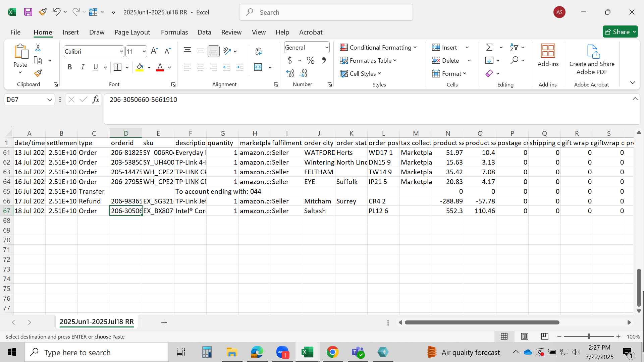
Task: Switch to the Page Layout tab
Action: pos(132,32)
